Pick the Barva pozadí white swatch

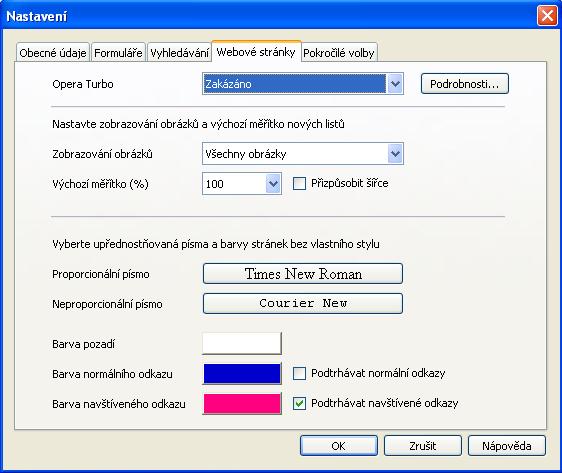(x=242, y=344)
